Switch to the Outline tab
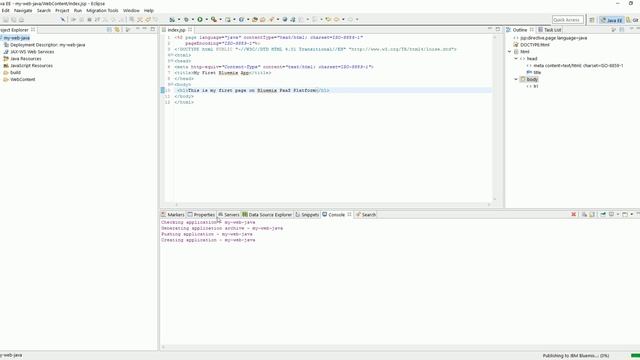Screen dimensions: 640x360 pos(519,30)
